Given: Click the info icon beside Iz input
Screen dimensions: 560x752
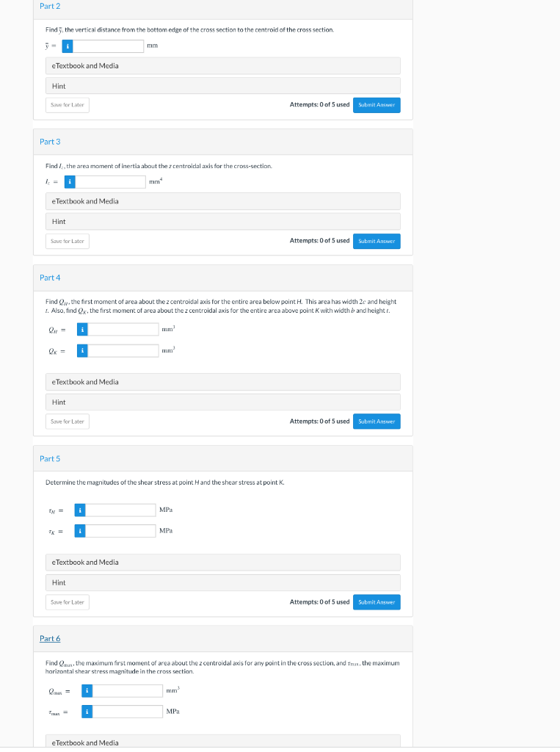Looking at the screenshot, I should tap(70, 182).
